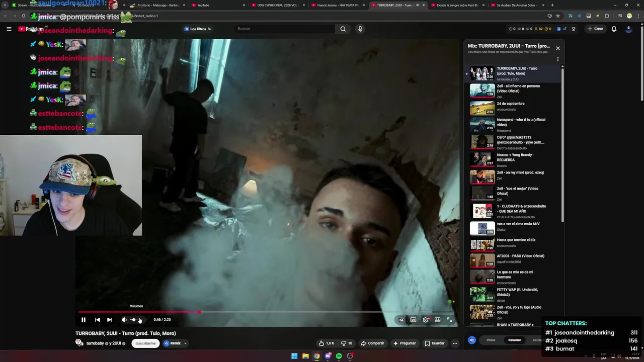
Task: Switch to Francis Jeremy browser tab
Action: pyautogui.click(x=338, y=5)
